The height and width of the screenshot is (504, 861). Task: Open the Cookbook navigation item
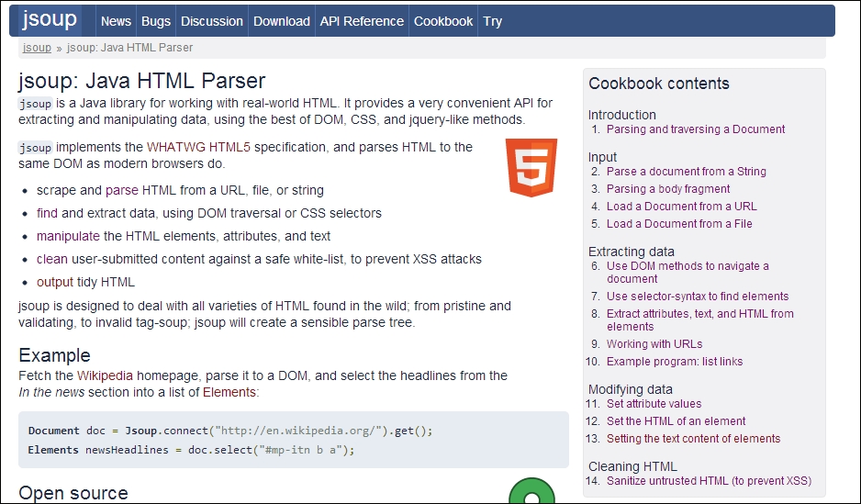(x=443, y=21)
